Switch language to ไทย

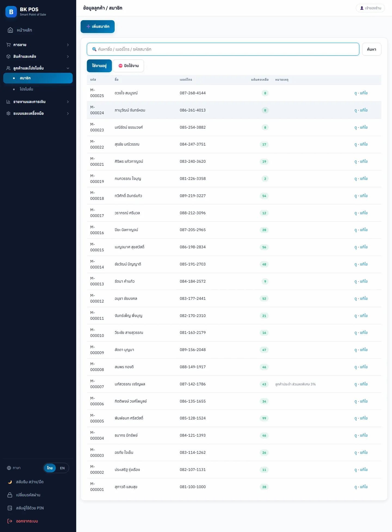[50, 468]
